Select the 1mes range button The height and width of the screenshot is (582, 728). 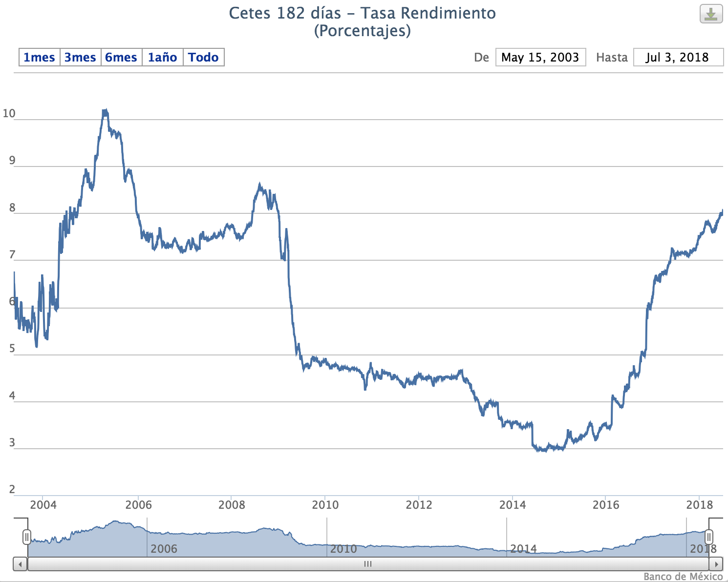39,57
